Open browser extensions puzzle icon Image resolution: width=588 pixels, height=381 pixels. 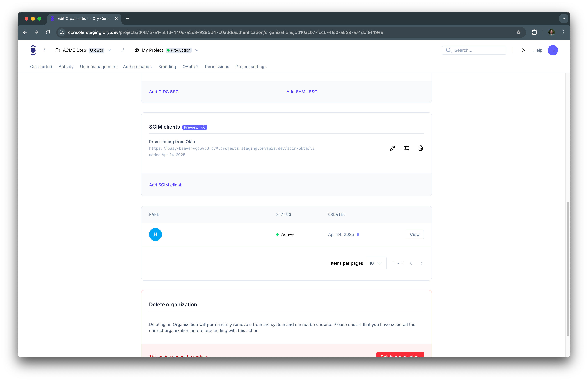pyautogui.click(x=534, y=32)
